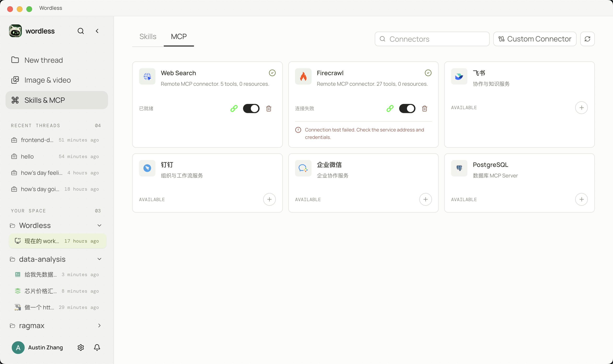This screenshot has height=364, width=613.
Task: Click the macOS yellow minimize button
Action: [x=20, y=9]
